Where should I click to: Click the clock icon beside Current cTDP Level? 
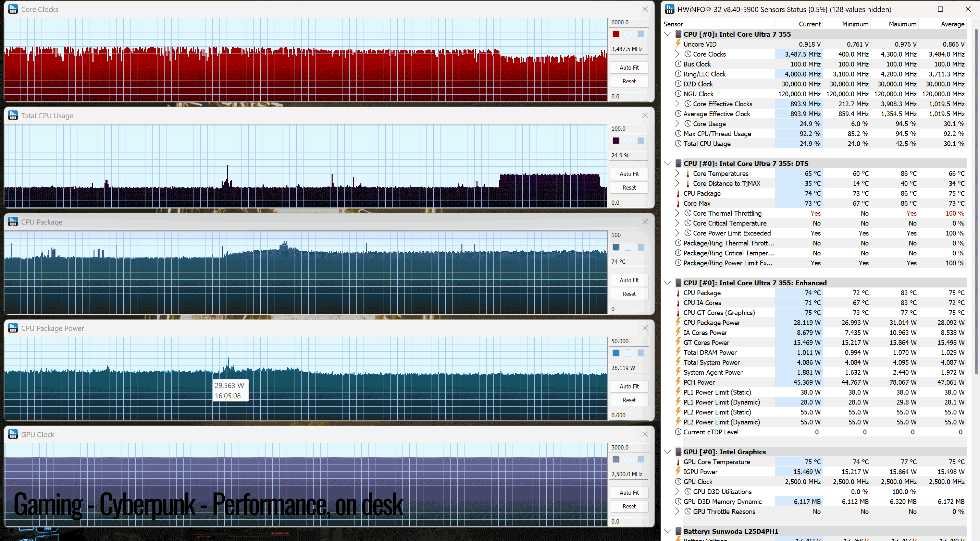click(678, 432)
